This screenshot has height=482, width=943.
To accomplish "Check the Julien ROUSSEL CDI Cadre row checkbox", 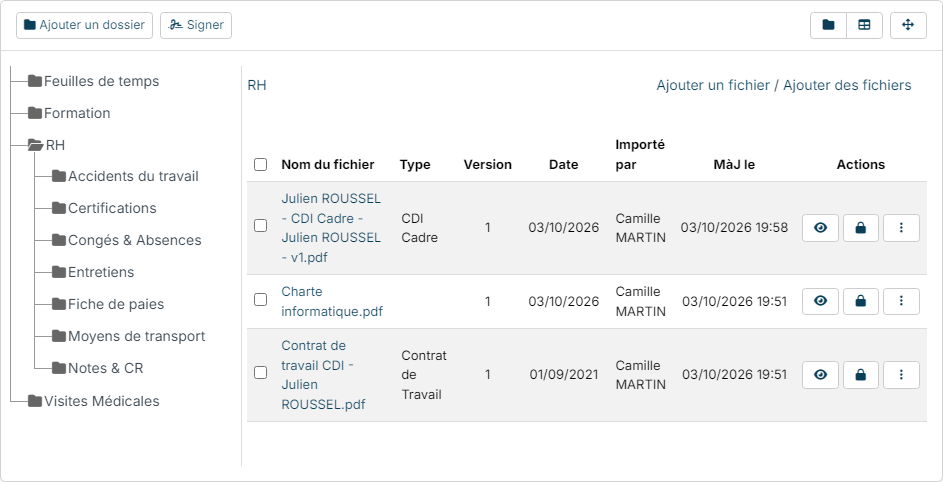I will click(x=260, y=226).
